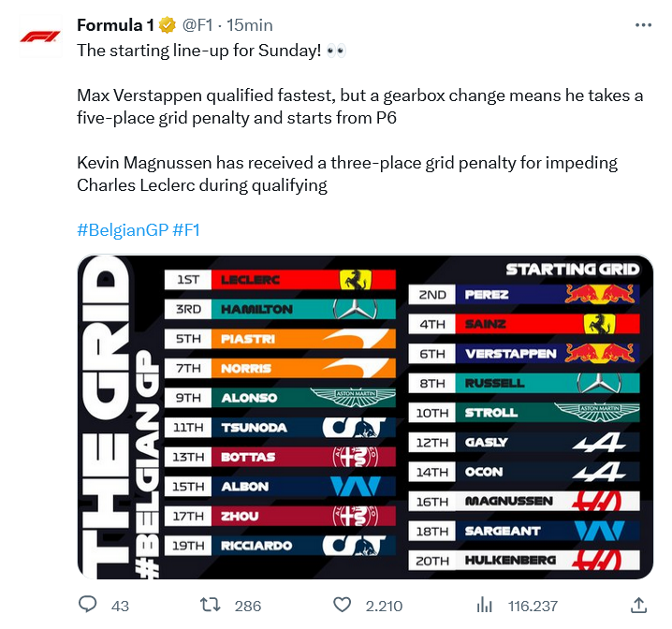Open the #BelgianGP hashtag link
This screenshot has height=629, width=672.
pyautogui.click(x=123, y=230)
